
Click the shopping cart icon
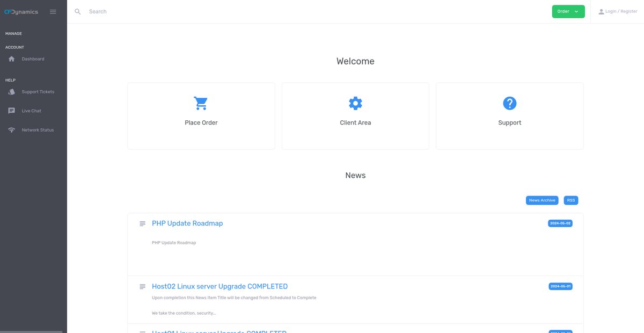coord(201,103)
